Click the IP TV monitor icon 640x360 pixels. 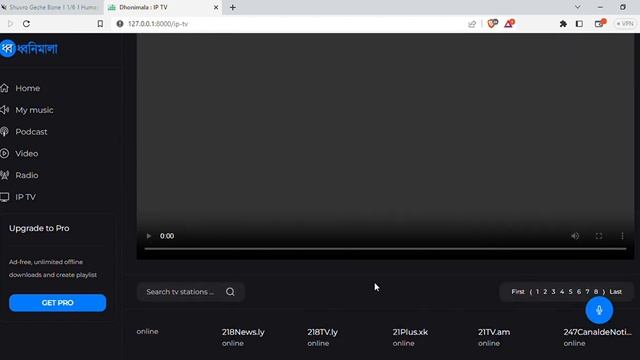click(x=4, y=197)
